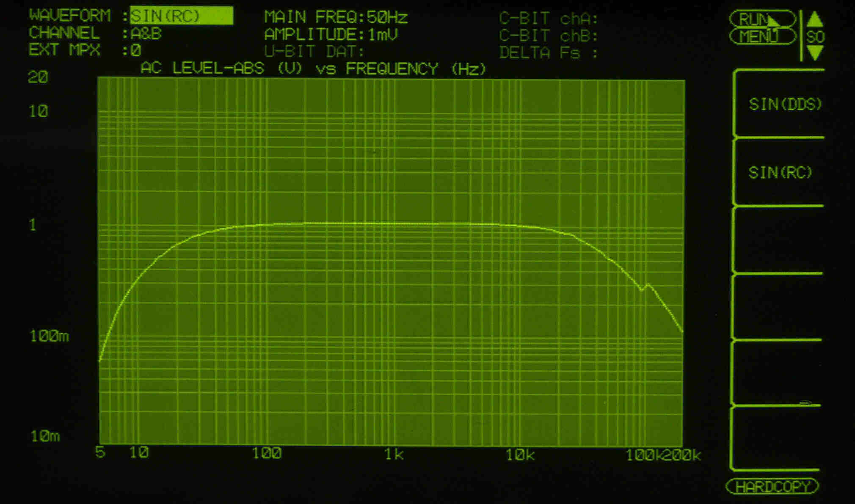Select the SIN(RC) softkey option
The height and width of the screenshot is (504, 855).
780,172
